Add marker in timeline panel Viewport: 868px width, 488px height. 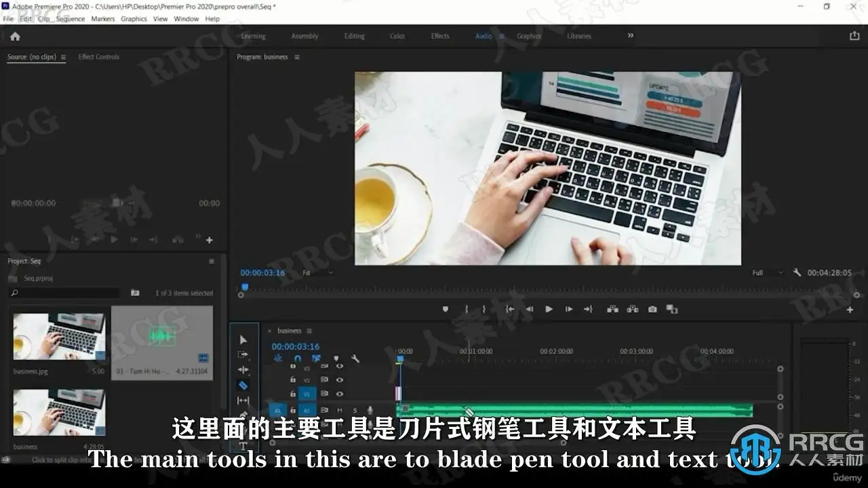click(336, 359)
